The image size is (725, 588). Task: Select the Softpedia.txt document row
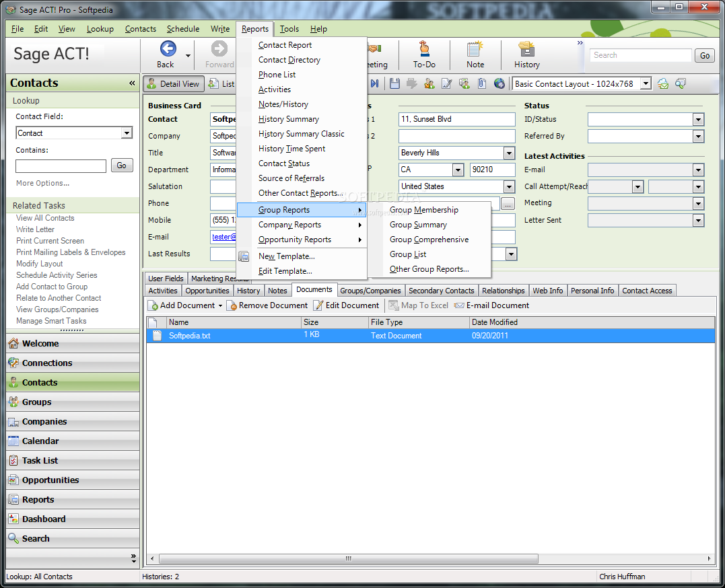(430, 336)
